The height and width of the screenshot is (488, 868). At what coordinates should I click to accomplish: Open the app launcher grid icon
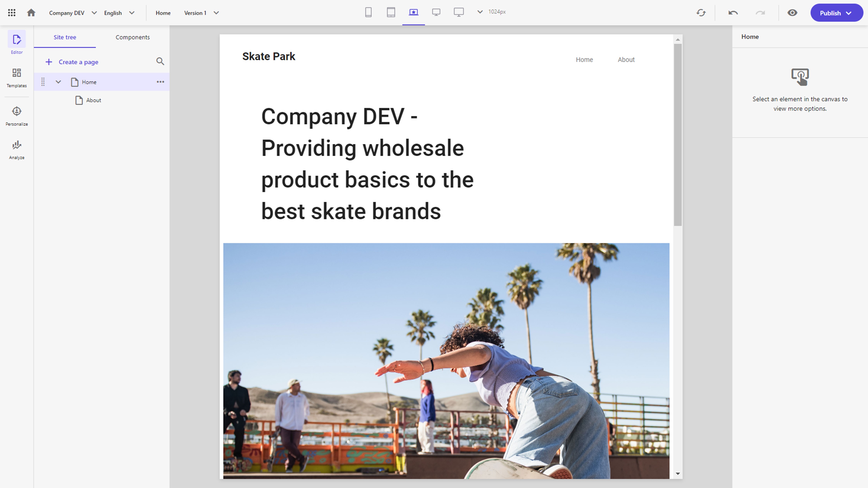[x=11, y=13]
